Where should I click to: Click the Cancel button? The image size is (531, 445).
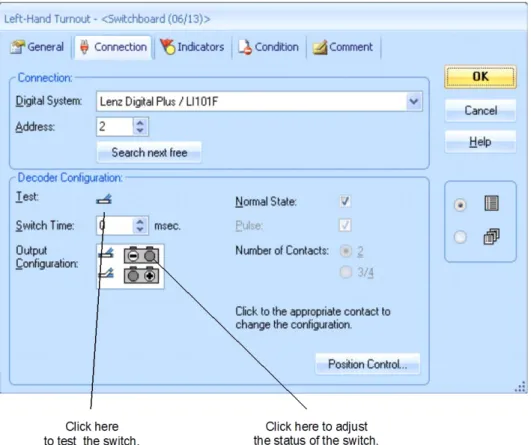point(480,111)
